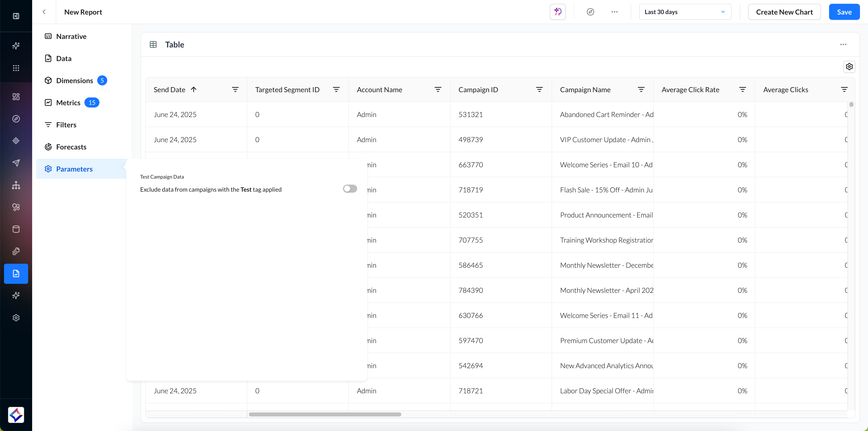868x431 pixels.
Task: Open table settings gear icon
Action: [849, 67]
